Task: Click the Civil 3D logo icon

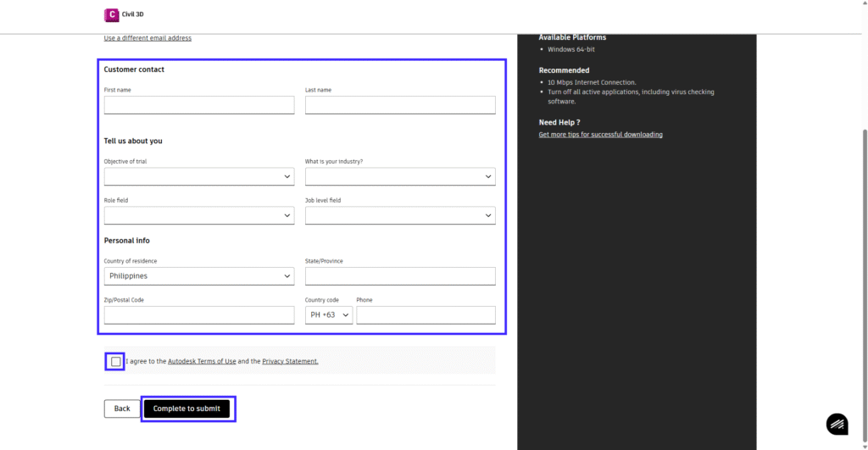Action: [111, 14]
